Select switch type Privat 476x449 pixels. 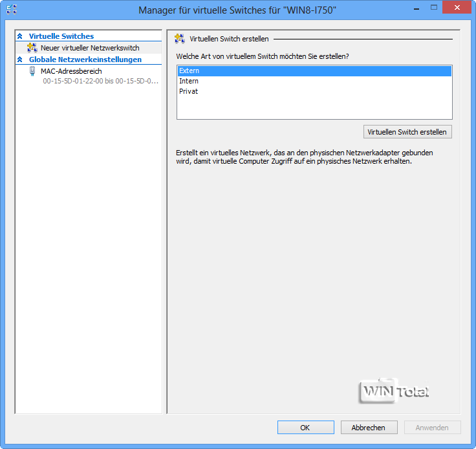[314, 91]
